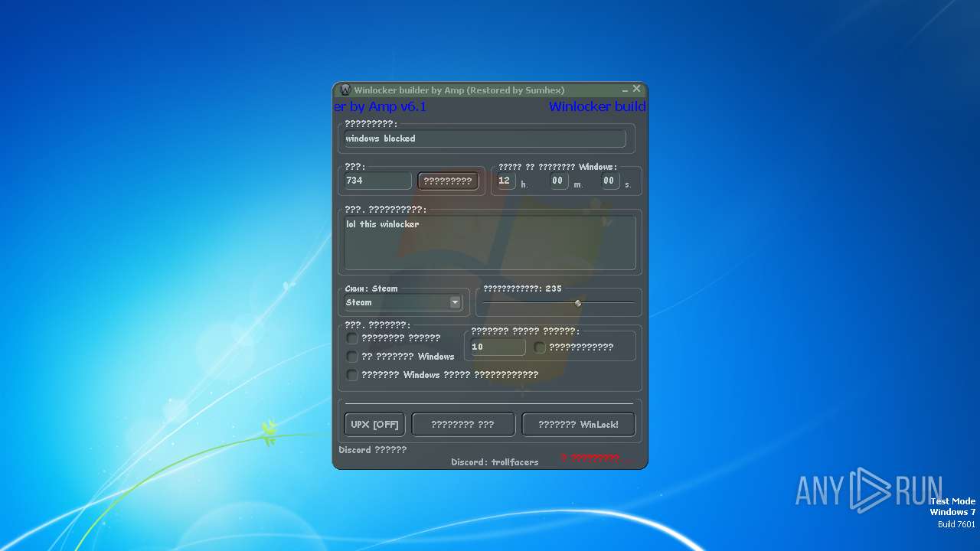Click the attempts field showing 10
980x551 pixels.
point(498,347)
